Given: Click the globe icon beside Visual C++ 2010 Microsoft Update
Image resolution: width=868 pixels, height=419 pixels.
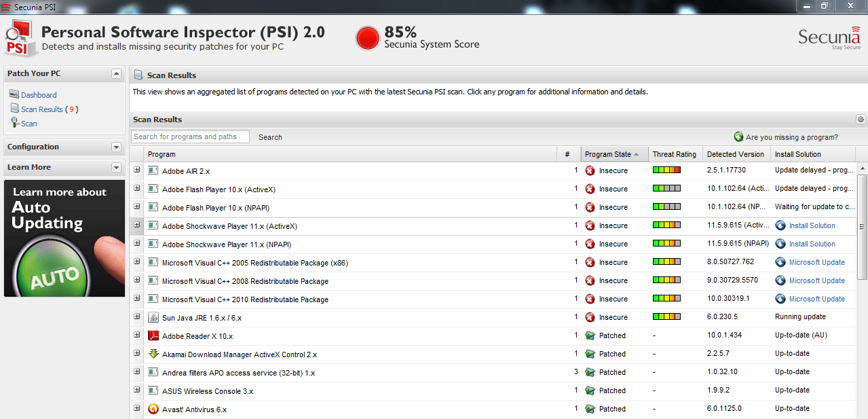Looking at the screenshot, I should (x=780, y=299).
